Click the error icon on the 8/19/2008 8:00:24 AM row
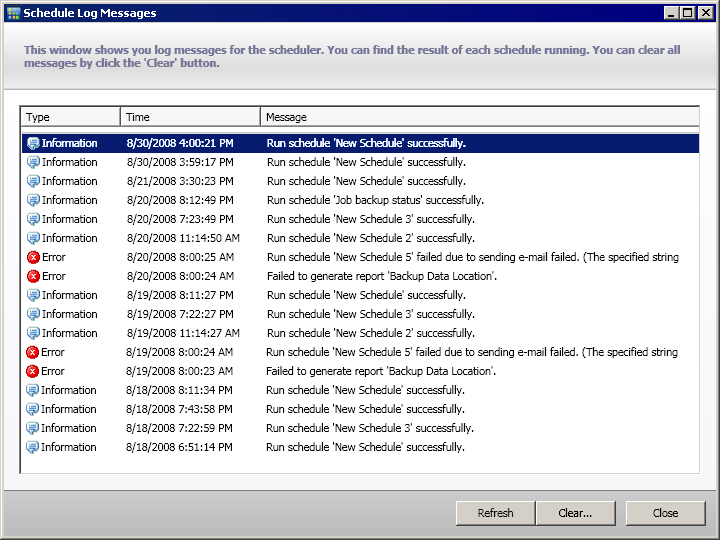Screen dimensions: 720x540 tap(33, 352)
